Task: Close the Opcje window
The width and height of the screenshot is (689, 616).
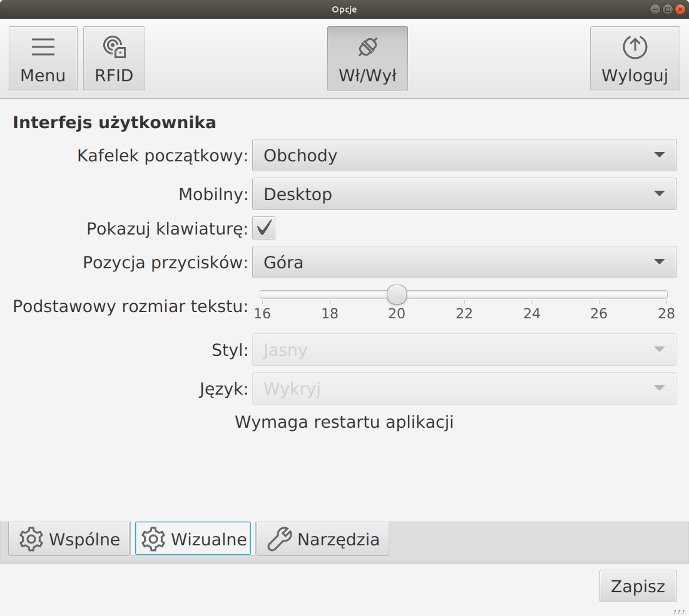Action: point(680,9)
